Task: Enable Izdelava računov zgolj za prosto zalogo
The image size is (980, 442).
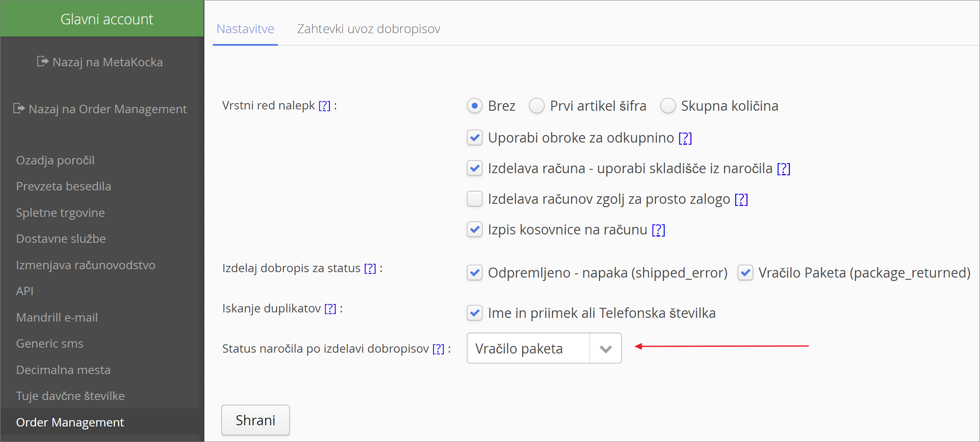Action: 475,199
